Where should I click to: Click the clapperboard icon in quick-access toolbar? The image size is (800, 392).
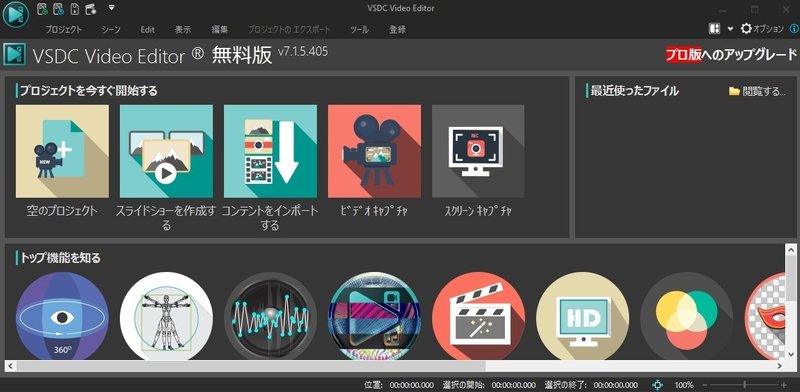tap(91, 9)
